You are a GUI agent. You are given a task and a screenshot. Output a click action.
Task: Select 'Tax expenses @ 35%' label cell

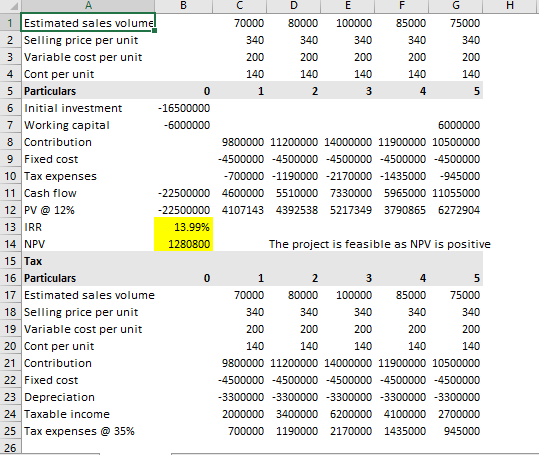pyautogui.click(x=88, y=431)
